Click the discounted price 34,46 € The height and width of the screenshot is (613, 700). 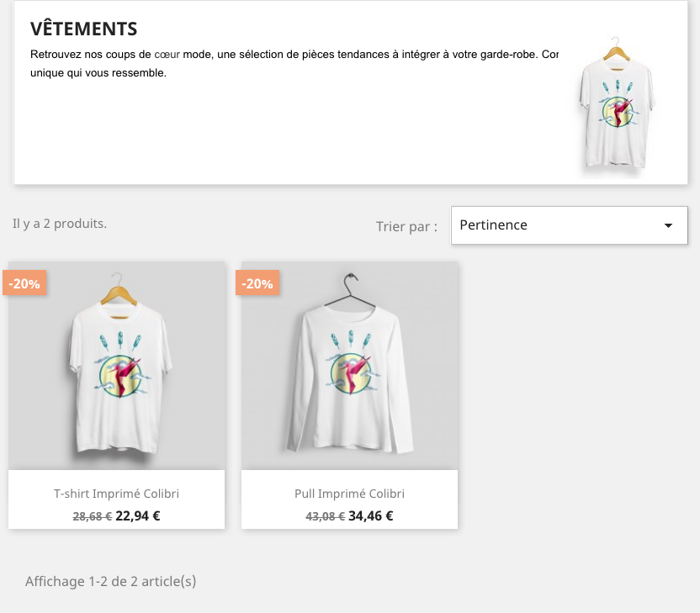point(371,516)
